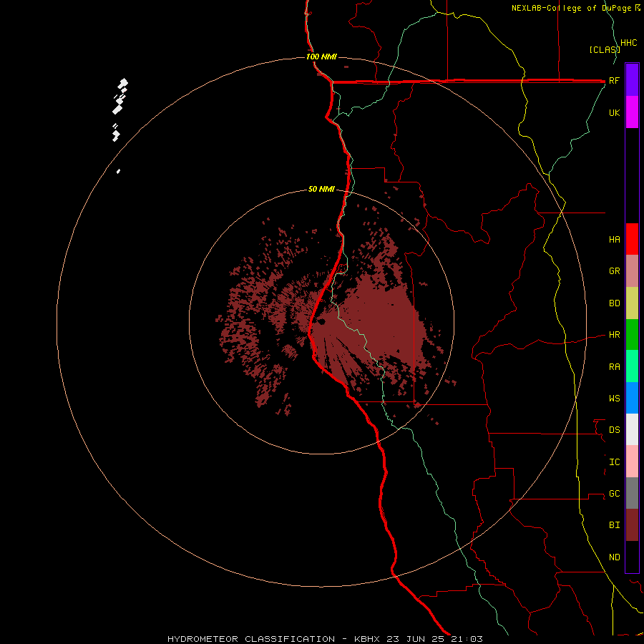This screenshot has width=644, height=644.
Task: Click the [CLAS] units label
Action: 605,49
